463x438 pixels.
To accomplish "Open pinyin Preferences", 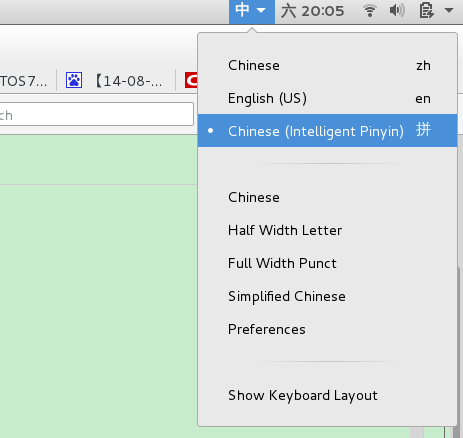I will [x=327, y=329].
